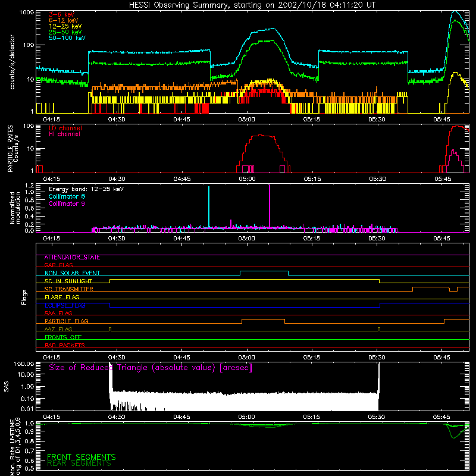Select the FRONT SEGMENTS legend label
This screenshot has width=476, height=476.
click(x=82, y=457)
